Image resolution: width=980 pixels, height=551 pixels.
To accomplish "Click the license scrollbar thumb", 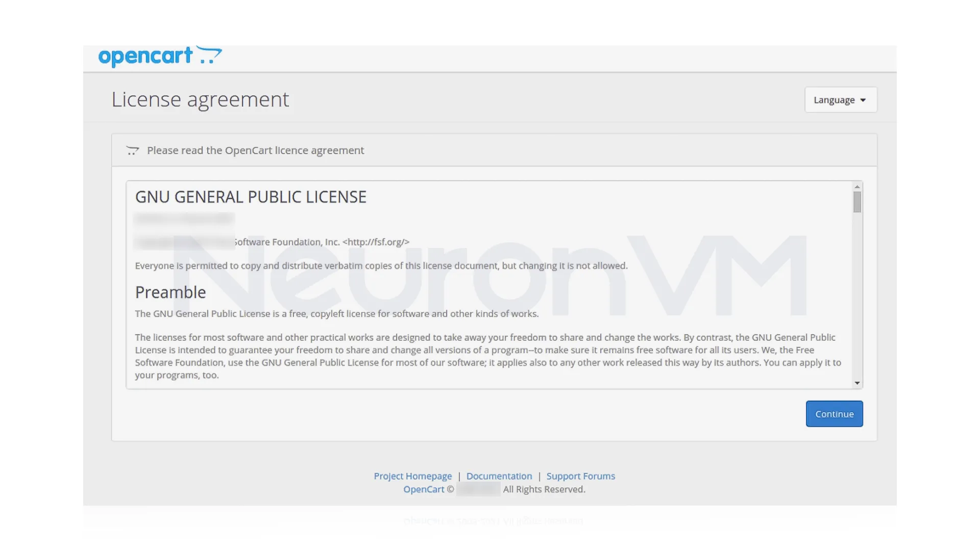I will click(857, 202).
